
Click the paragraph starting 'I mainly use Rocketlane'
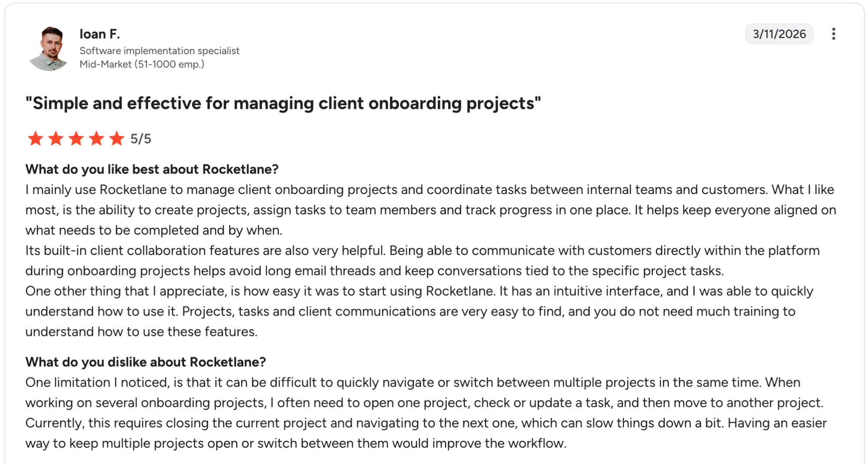431,210
